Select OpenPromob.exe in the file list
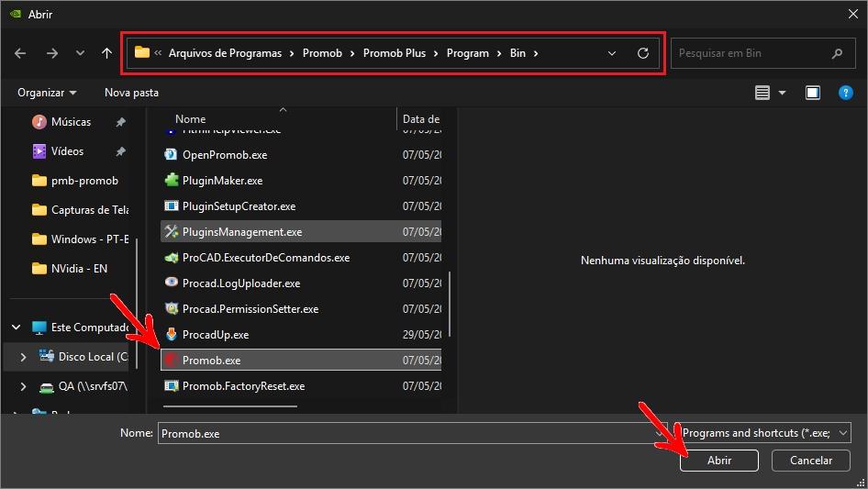This screenshot has width=868, height=489. point(301,154)
